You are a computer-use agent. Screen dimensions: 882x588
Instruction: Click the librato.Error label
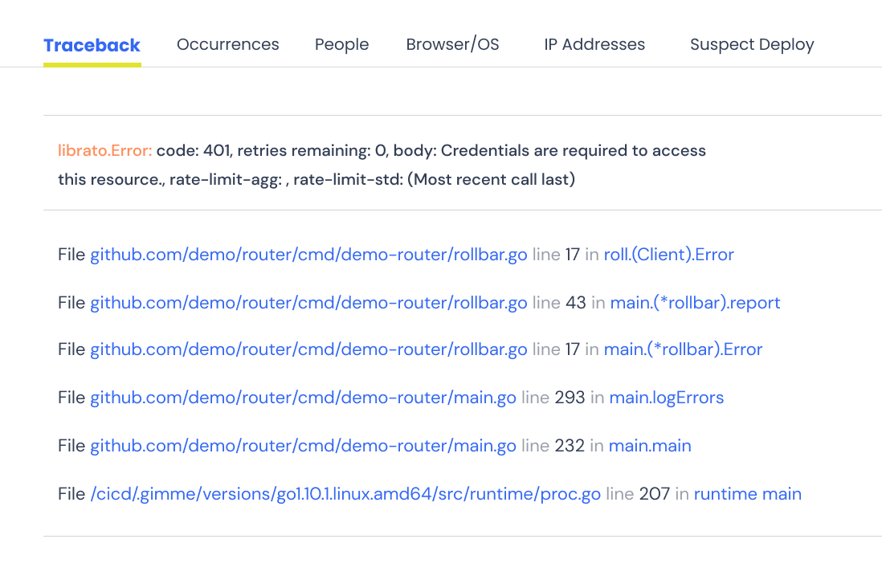coord(104,150)
